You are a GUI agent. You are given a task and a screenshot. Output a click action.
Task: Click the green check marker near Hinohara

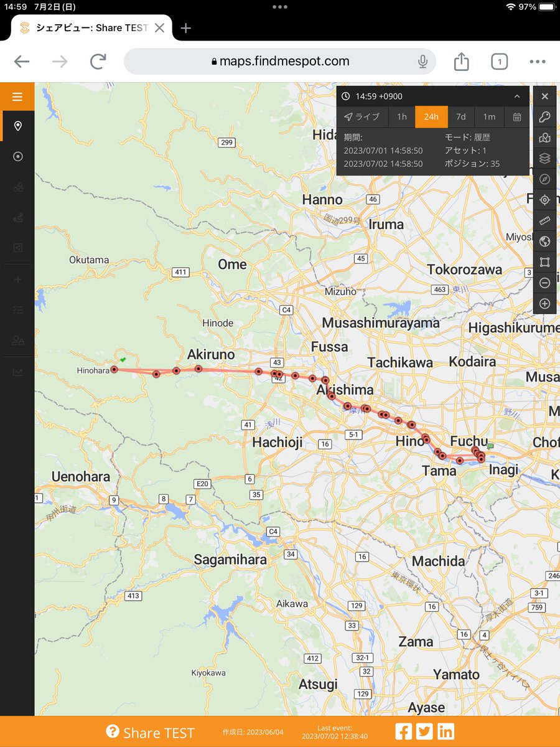coord(123,359)
